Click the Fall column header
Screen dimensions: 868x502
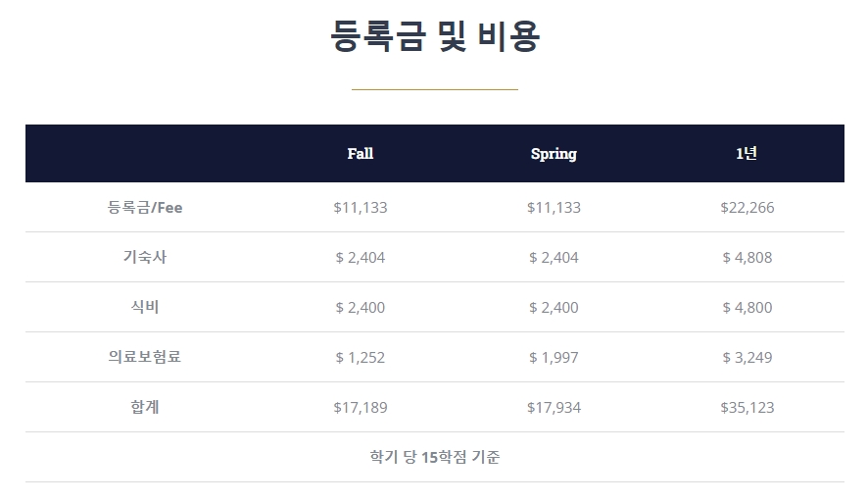pos(360,154)
